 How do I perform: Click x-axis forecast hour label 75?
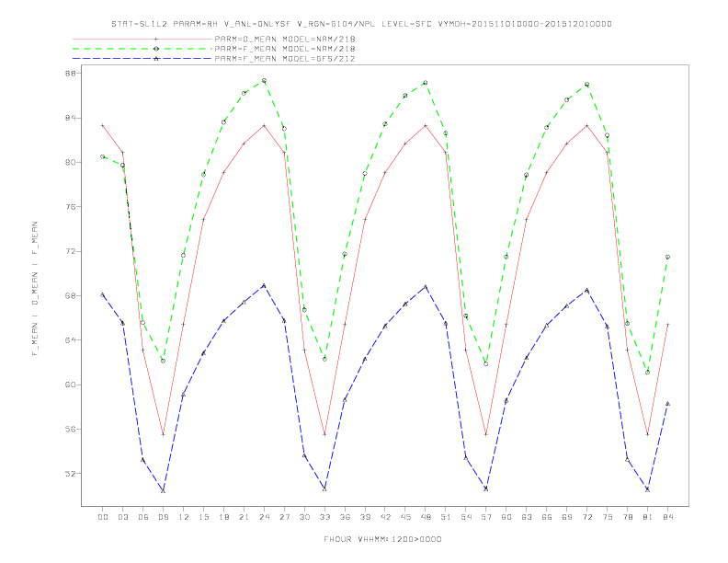[608, 517]
